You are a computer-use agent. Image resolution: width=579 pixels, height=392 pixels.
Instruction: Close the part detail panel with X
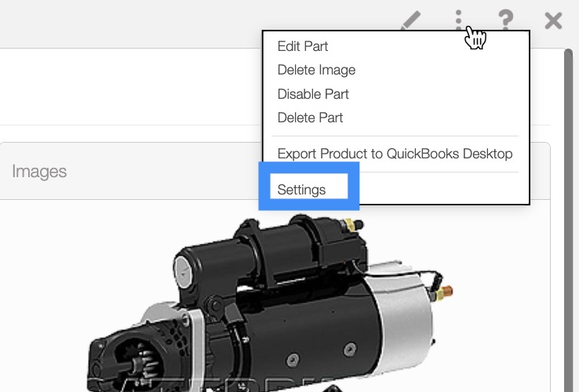click(x=553, y=20)
